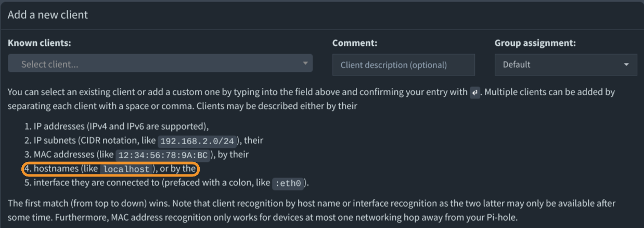Click the 'IP addresses' list item
The image size is (644, 228).
(121, 126)
